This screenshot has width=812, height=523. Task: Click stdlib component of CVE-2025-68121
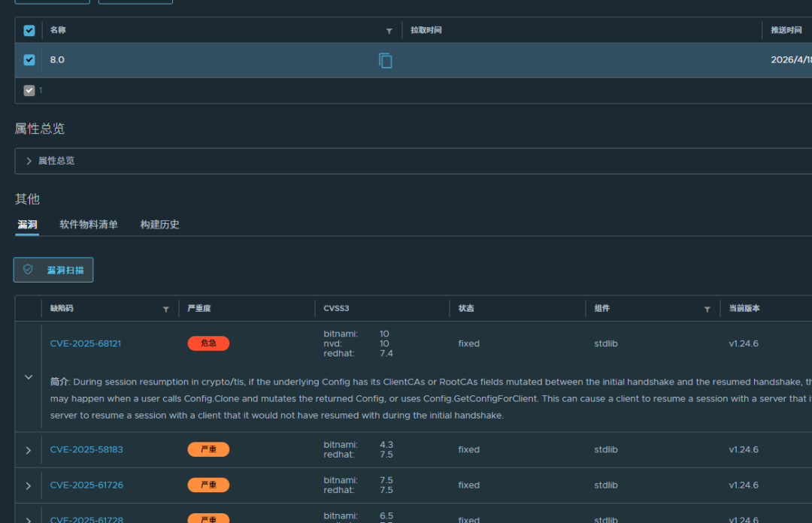606,343
